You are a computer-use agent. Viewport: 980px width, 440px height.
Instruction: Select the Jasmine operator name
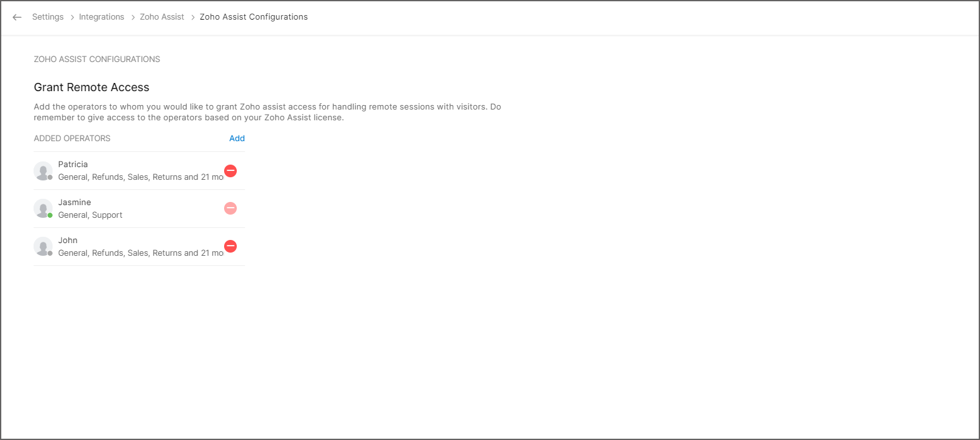(75, 203)
